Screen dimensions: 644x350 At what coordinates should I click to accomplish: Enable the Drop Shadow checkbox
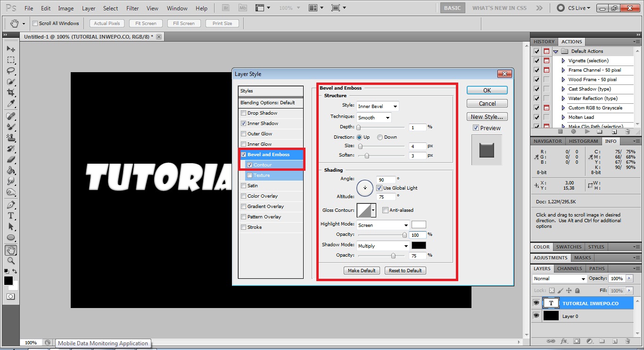[243, 113]
